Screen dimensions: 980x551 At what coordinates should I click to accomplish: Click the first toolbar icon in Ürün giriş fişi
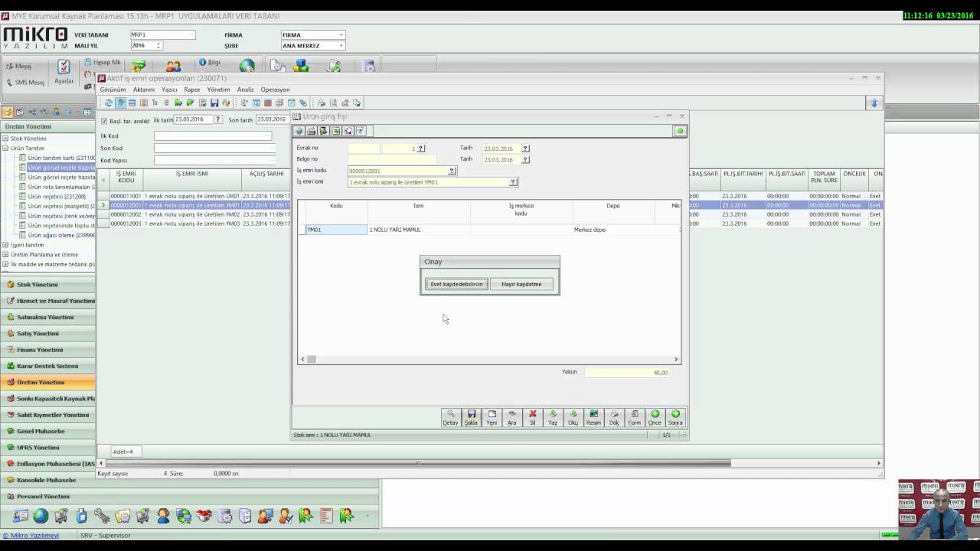[x=299, y=131]
